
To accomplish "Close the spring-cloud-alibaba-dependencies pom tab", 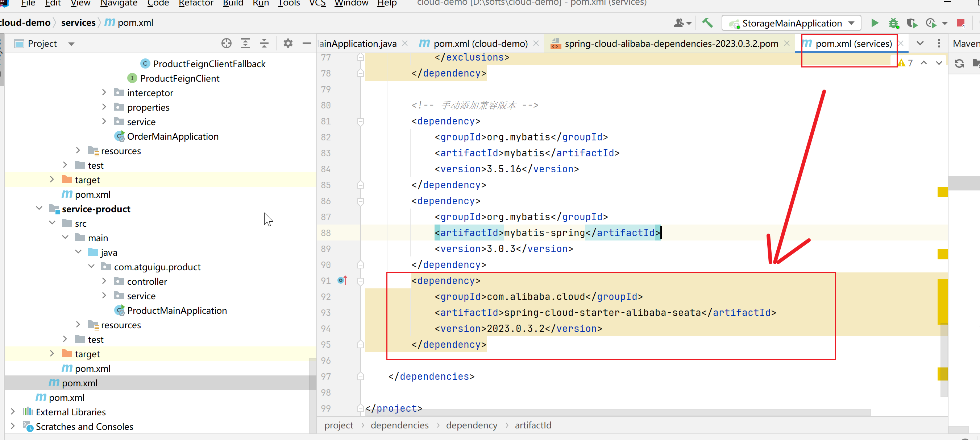I will tap(787, 44).
